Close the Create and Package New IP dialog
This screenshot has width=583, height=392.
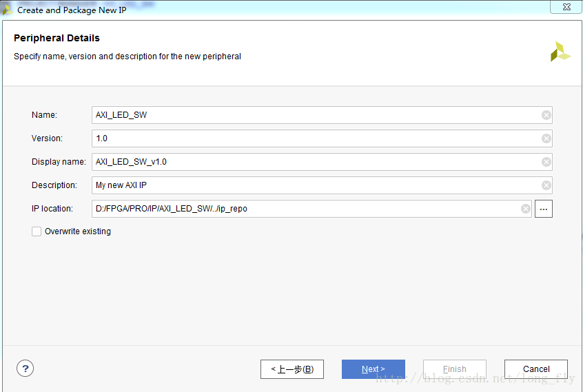(566, 7)
